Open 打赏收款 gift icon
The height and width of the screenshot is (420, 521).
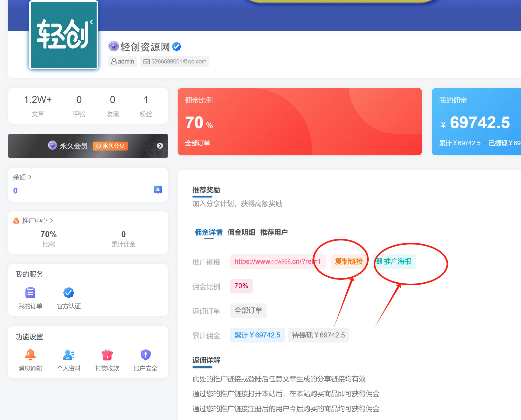click(107, 355)
